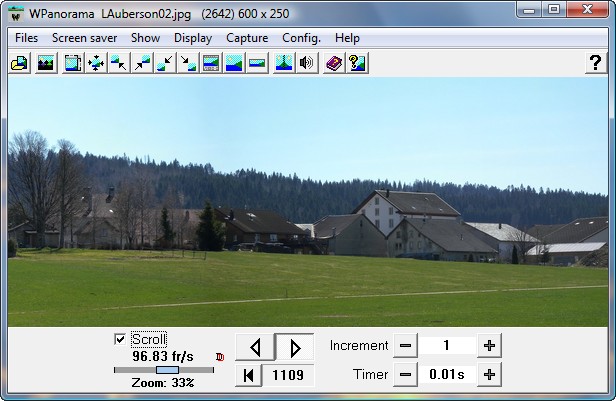Viewport: 616px width, 401px height.
Task: Open the purple help book icon
Action: (x=334, y=63)
